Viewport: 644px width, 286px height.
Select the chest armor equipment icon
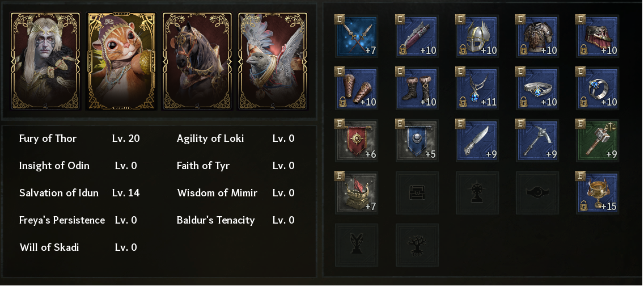coord(537,36)
